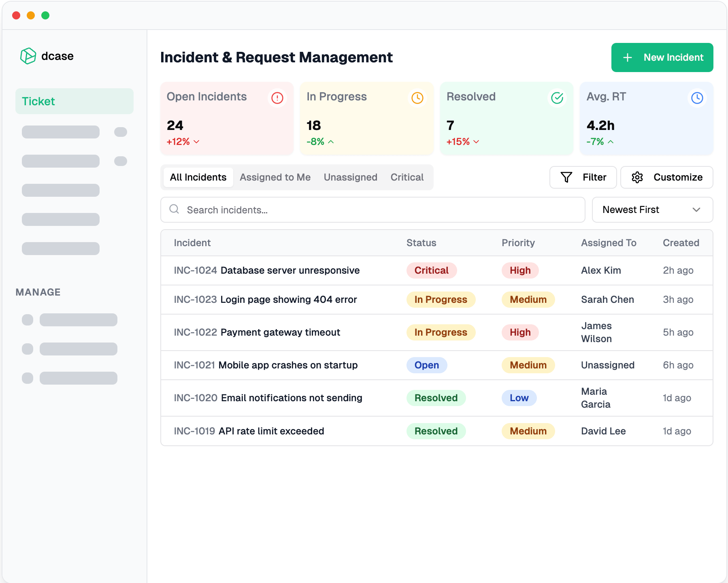Click the -8% up chevron
The width and height of the screenshot is (728, 583).
tap(331, 142)
